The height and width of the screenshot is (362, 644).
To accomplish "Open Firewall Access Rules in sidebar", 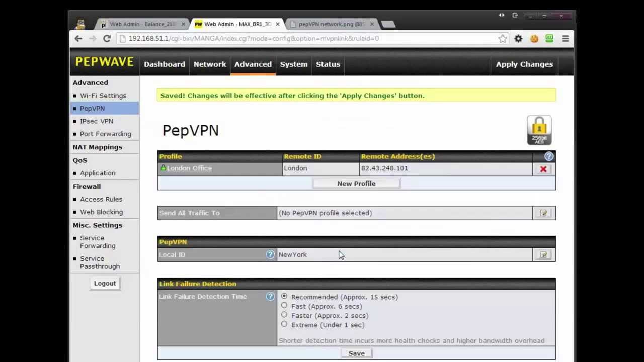I will 101,199.
